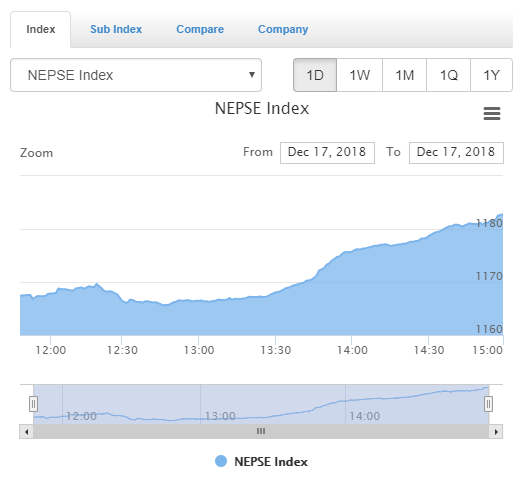Select the 1M time range
The image size is (525, 484).
[404, 75]
